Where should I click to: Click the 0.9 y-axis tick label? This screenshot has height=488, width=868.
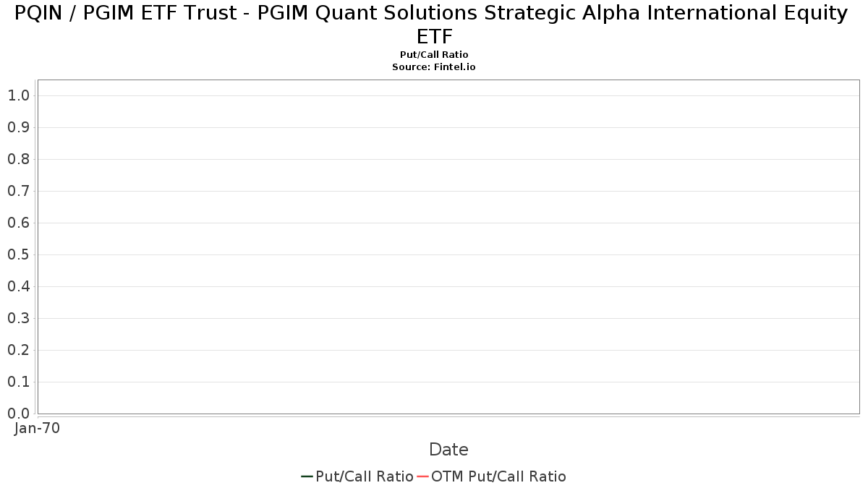pos(18,127)
